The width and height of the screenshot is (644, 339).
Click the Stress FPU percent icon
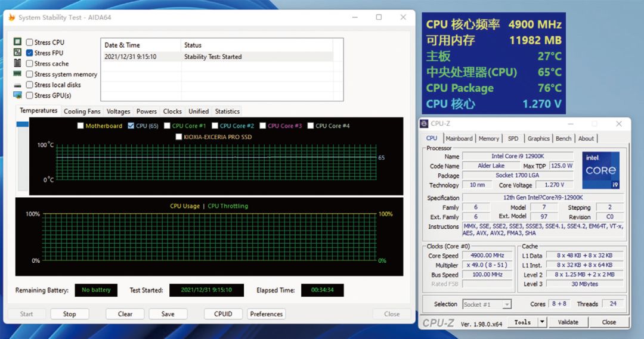(17, 52)
